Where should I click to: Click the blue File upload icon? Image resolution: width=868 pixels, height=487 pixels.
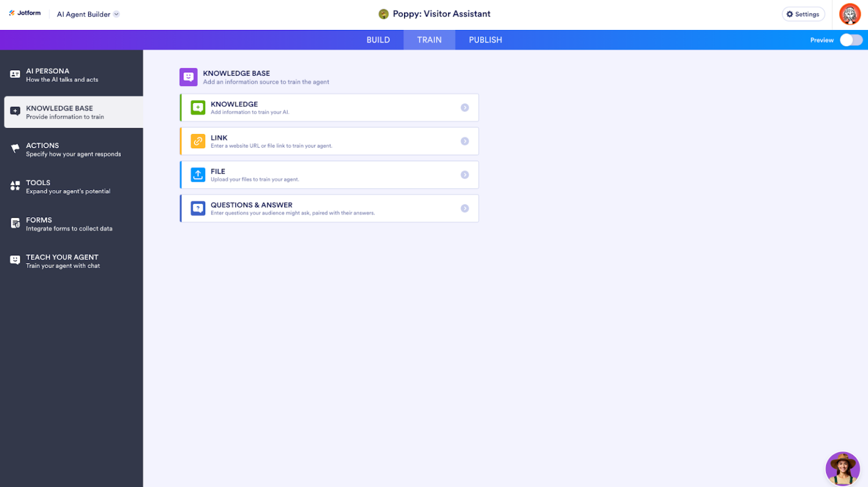(x=198, y=174)
